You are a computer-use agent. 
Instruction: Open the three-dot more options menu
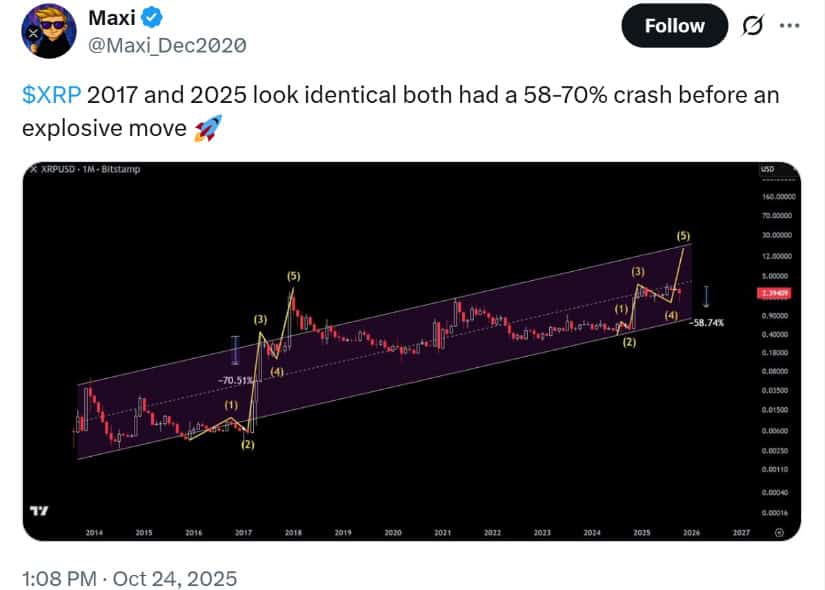pyautogui.click(x=790, y=26)
